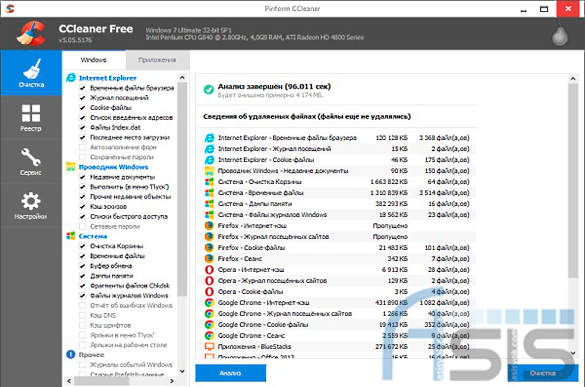Click monitor icon of BlueStacks result row
Viewport: 585px width, 387px height.
[x=209, y=347]
